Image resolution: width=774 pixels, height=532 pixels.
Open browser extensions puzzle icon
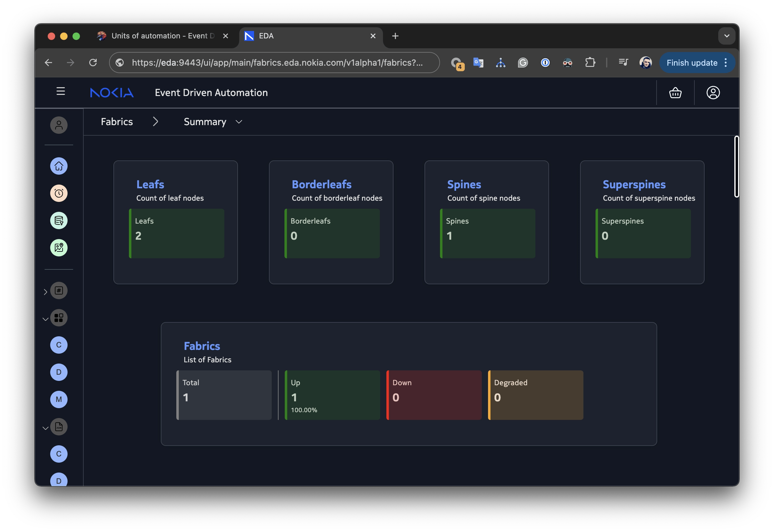pyautogui.click(x=590, y=63)
